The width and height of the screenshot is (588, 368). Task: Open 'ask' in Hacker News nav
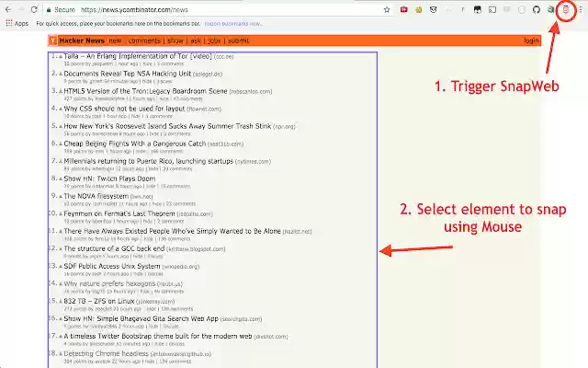coord(196,40)
